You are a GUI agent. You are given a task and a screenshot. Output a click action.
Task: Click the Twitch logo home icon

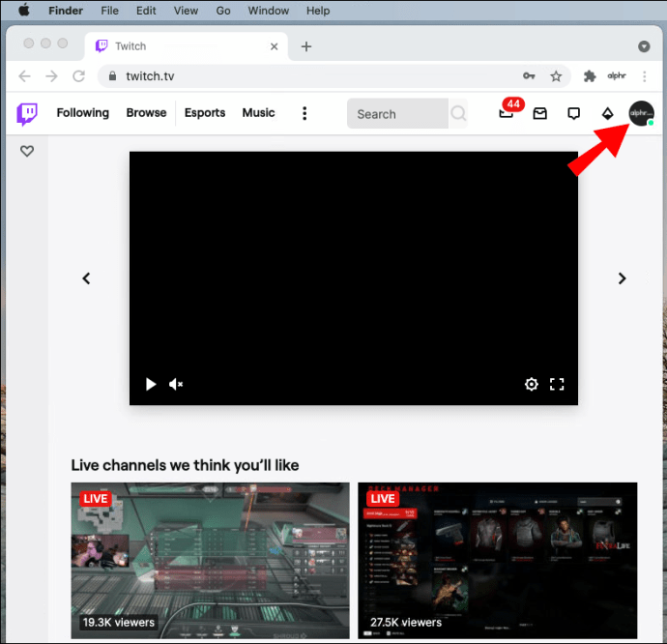(x=27, y=114)
